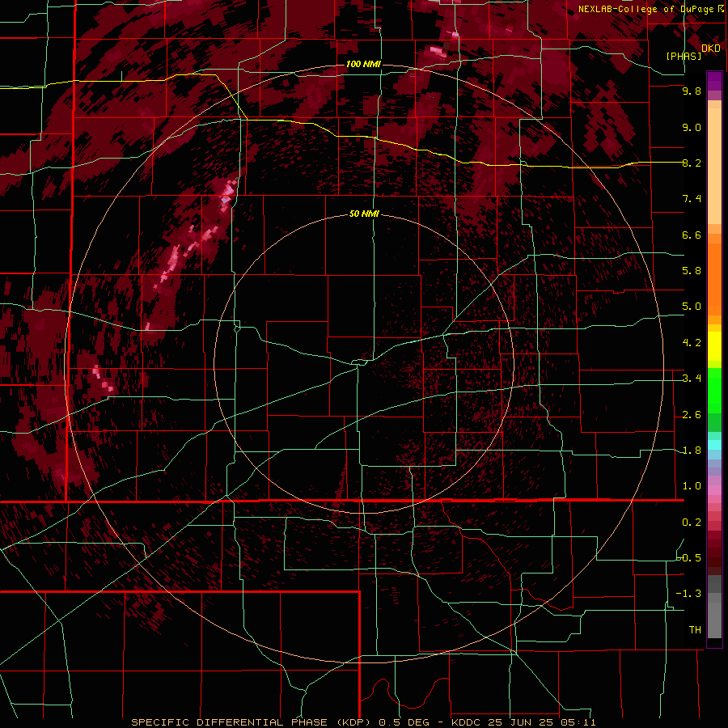This screenshot has width=728, height=728.
Task: Click the 6.6 scale value
Action: pos(692,235)
